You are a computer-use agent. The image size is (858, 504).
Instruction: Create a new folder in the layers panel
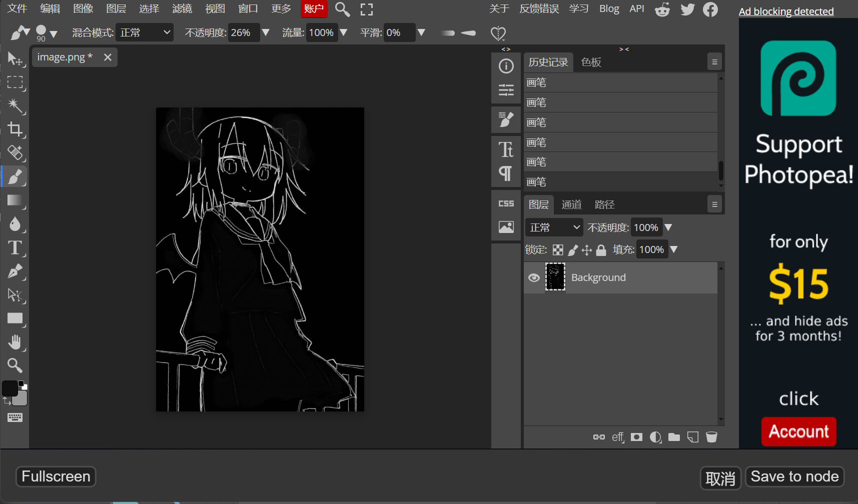tap(674, 437)
